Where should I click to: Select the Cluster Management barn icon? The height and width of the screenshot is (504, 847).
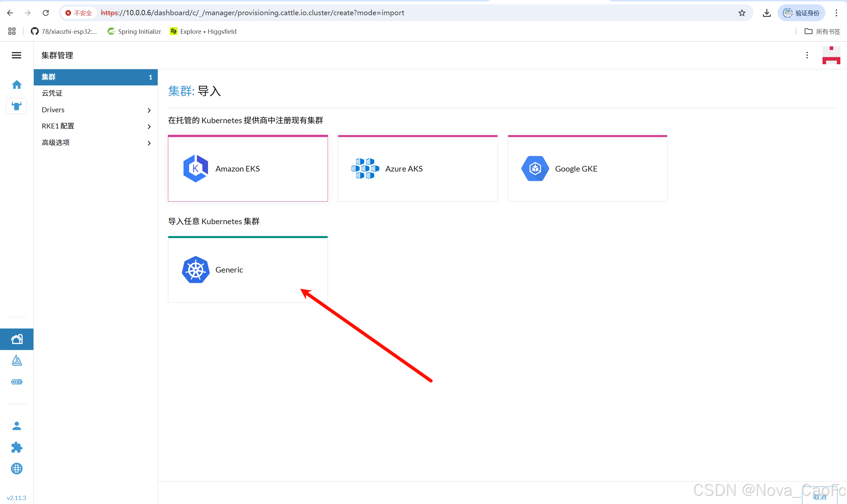click(17, 339)
